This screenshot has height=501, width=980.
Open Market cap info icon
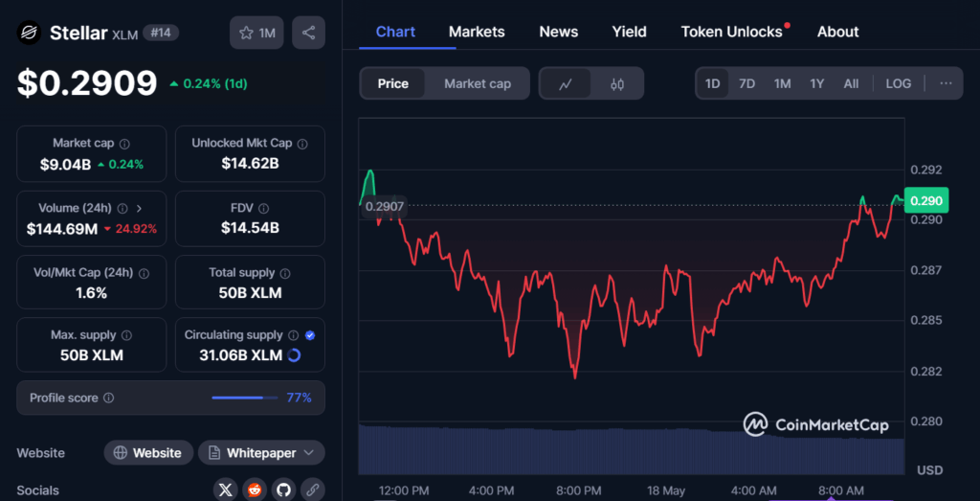coord(124,144)
